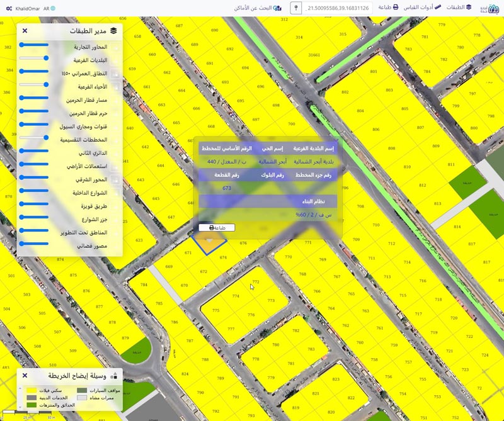Screen dimensions: 504x421
Task: Click the app logo in top-right corner
Action: [x=491, y=8]
